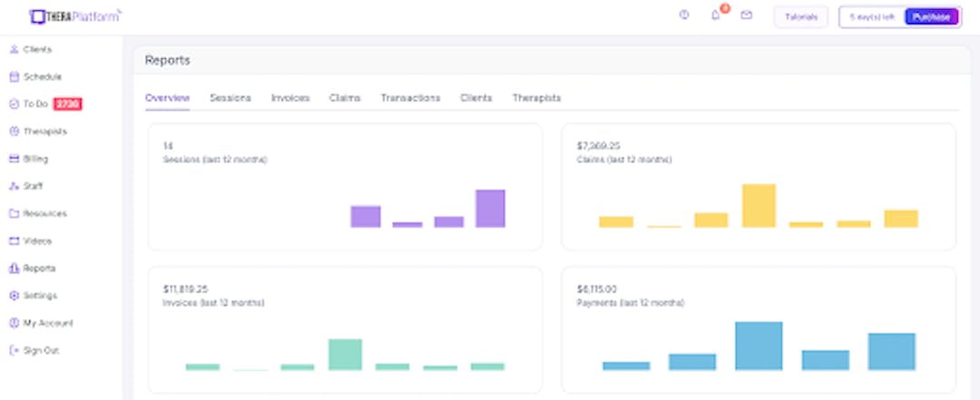Open the Therapists report tab
The width and height of the screenshot is (980, 400).
536,98
